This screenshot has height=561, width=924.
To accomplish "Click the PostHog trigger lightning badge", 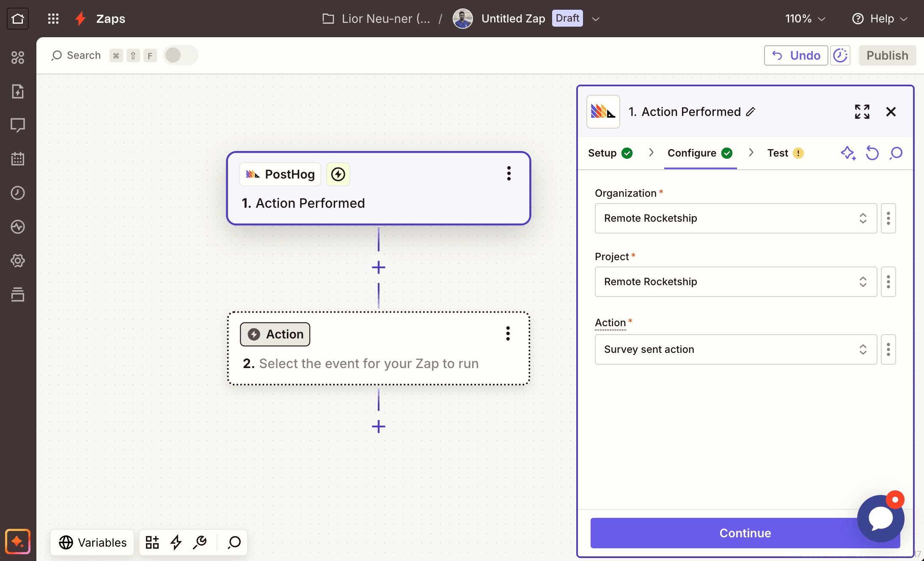I will (338, 174).
